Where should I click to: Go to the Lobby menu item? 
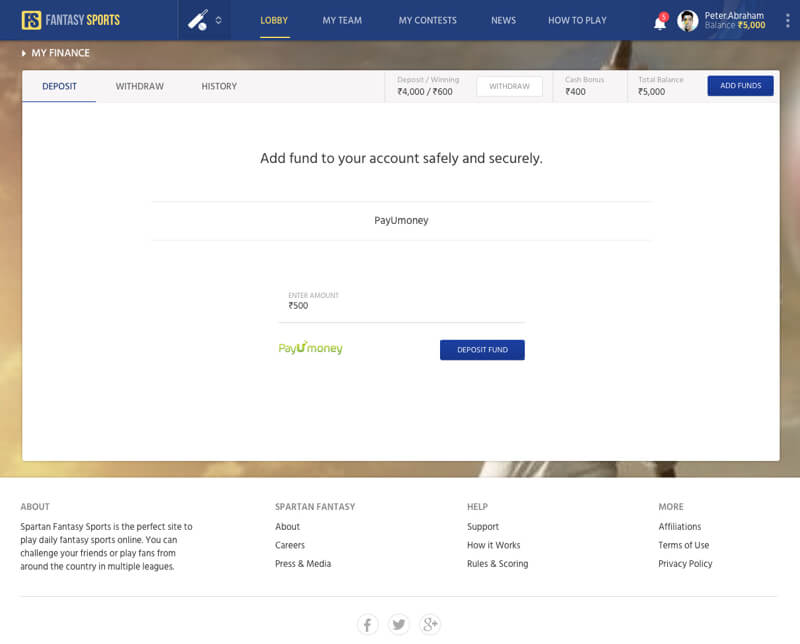(274, 20)
